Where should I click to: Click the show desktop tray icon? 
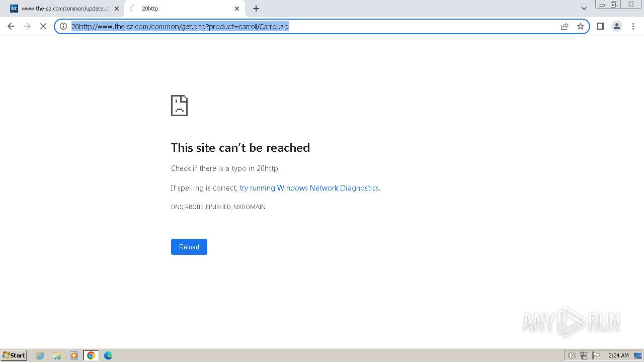click(638, 355)
